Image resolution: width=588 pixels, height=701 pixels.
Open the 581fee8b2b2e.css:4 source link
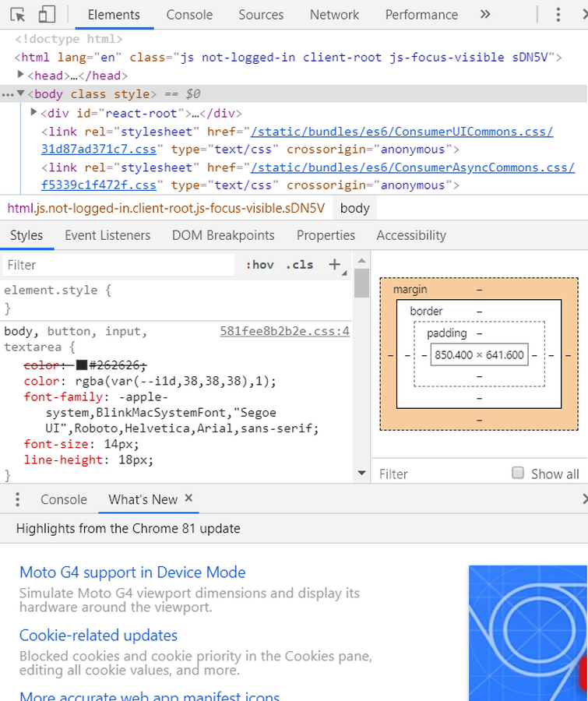pyautogui.click(x=285, y=331)
